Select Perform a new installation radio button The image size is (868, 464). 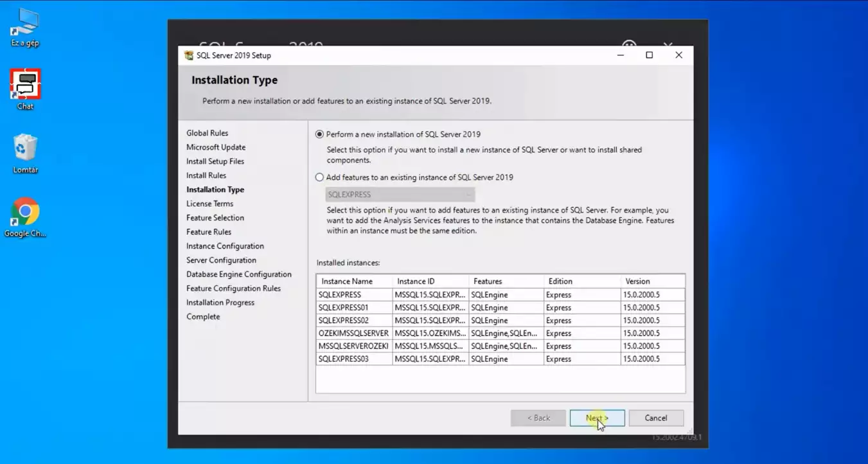pyautogui.click(x=319, y=134)
